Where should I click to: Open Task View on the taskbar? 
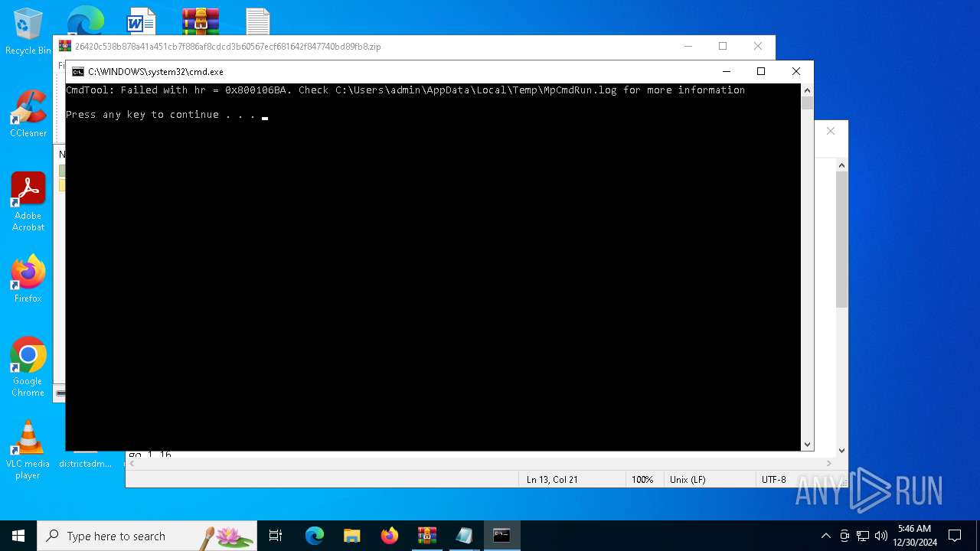[276, 536]
